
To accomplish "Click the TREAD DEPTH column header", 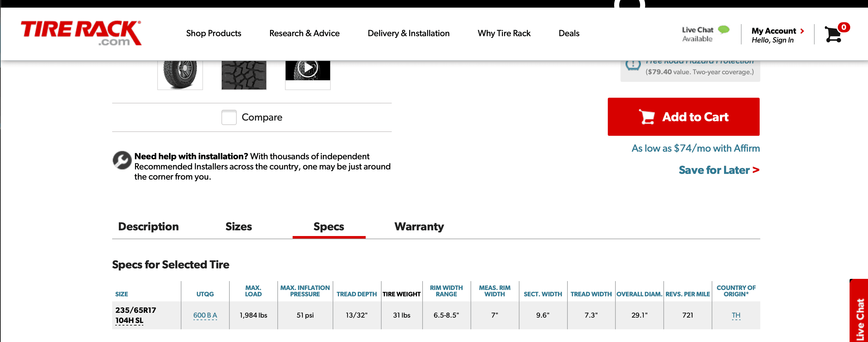I will (x=356, y=294).
